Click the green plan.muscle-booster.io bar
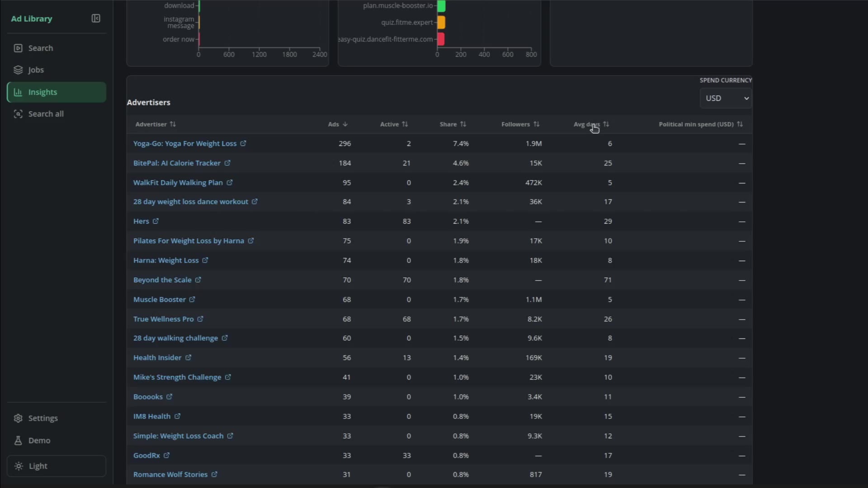This screenshot has width=868, height=488. [x=441, y=6]
